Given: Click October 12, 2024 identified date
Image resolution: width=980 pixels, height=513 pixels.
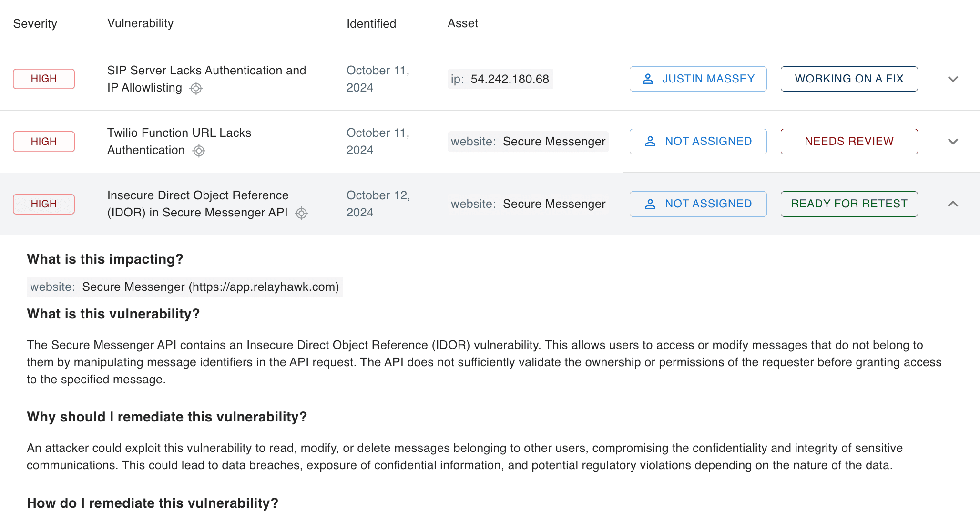Looking at the screenshot, I should [x=378, y=204].
